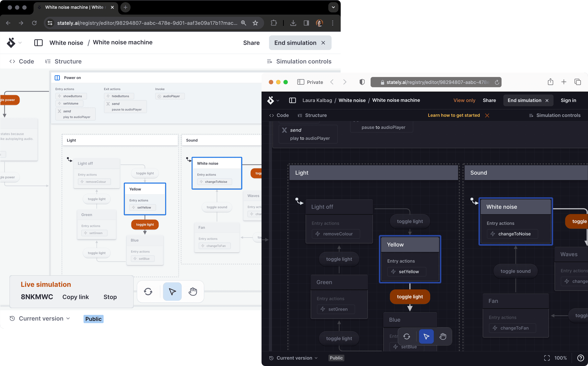Open Code tab in dark editor
This screenshot has width=588, height=366.
coord(279,115)
